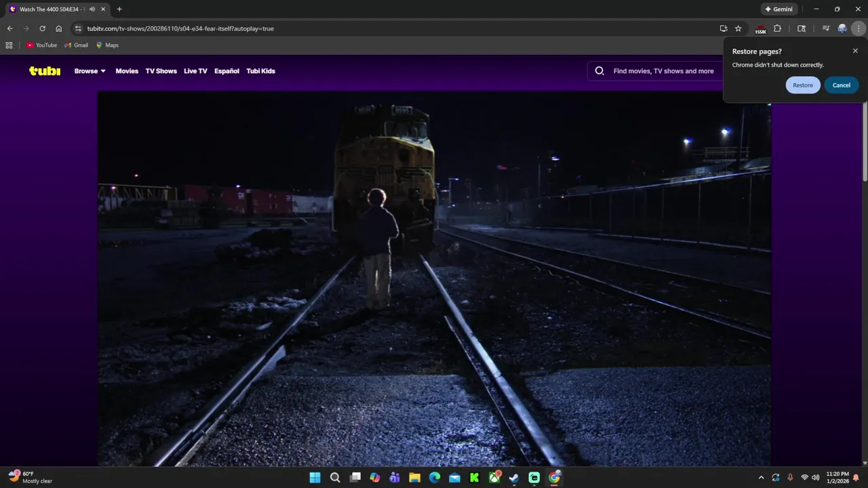Dismiss the Restore pages popup with X
The image size is (868, 488).
[x=855, y=51]
